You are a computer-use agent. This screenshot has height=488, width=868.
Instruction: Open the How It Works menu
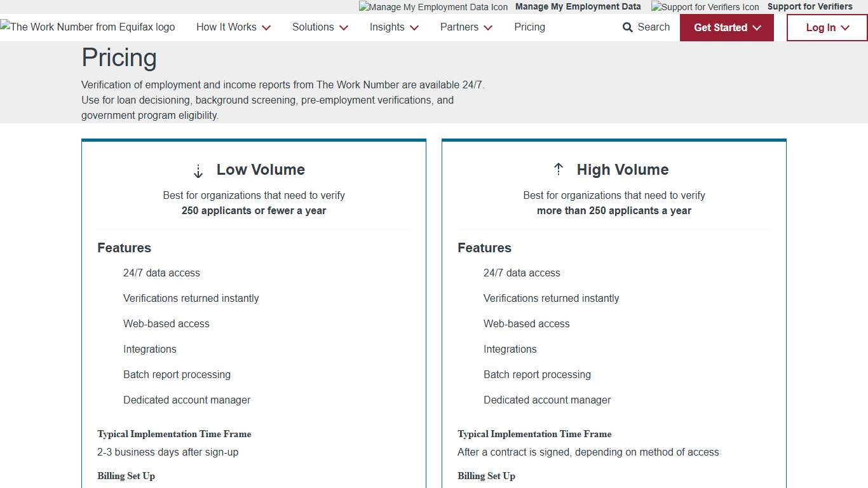(233, 27)
